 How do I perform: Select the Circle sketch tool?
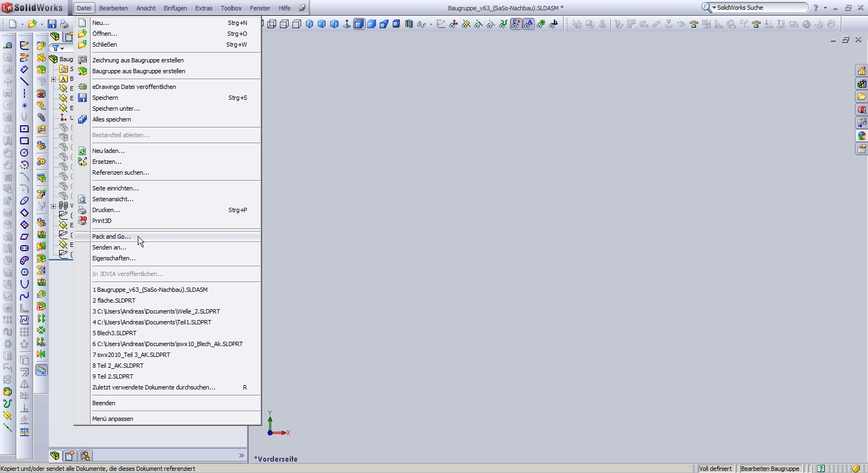tap(24, 153)
